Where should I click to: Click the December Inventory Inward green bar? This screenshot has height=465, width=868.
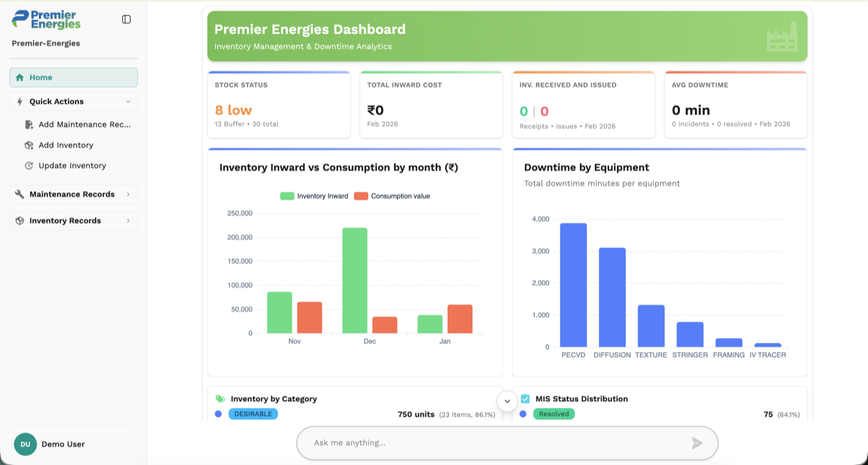tap(354, 281)
